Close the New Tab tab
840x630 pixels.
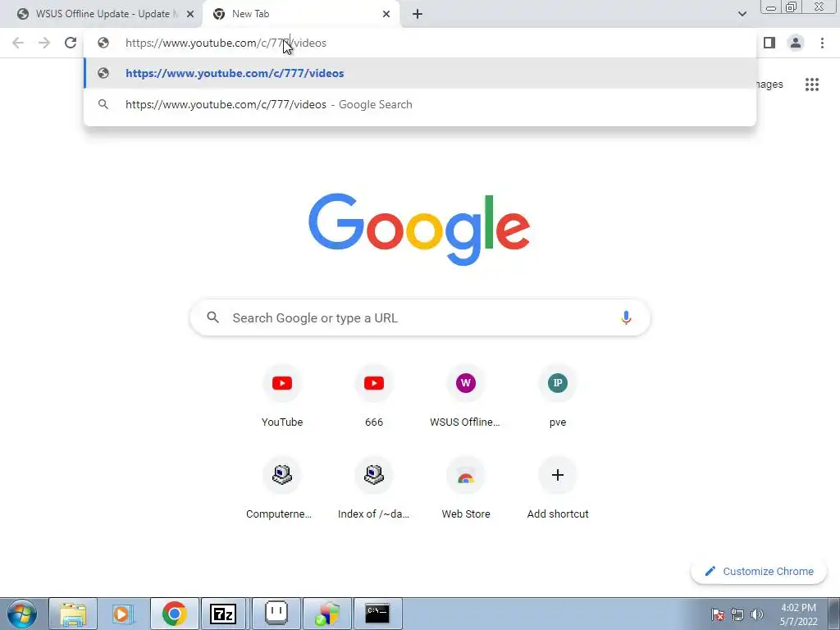click(386, 14)
